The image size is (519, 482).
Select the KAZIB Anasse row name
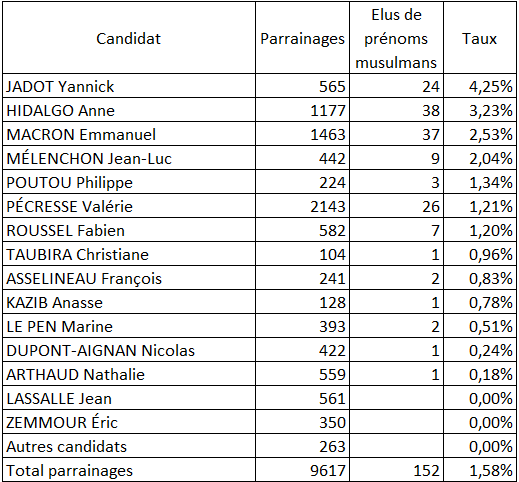pos(129,302)
